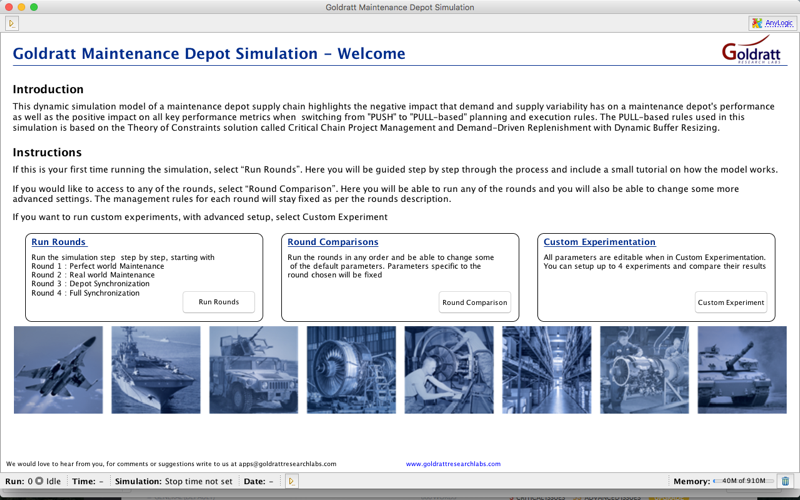This screenshot has width=800, height=500.
Task: Click the 'Memory:' label in status bar
Action: click(691, 481)
